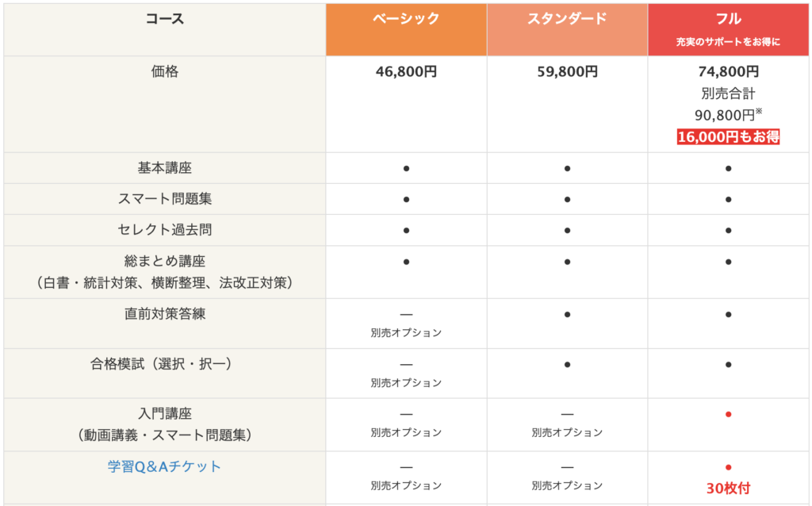The image size is (812, 506).
Task: Click the 59,800円 price
Action: coord(567,72)
